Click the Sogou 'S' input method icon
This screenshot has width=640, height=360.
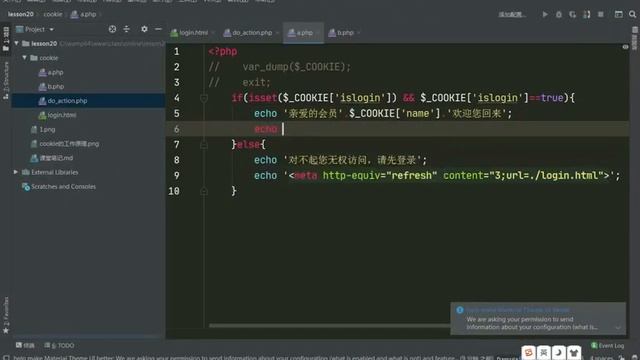click(528, 352)
